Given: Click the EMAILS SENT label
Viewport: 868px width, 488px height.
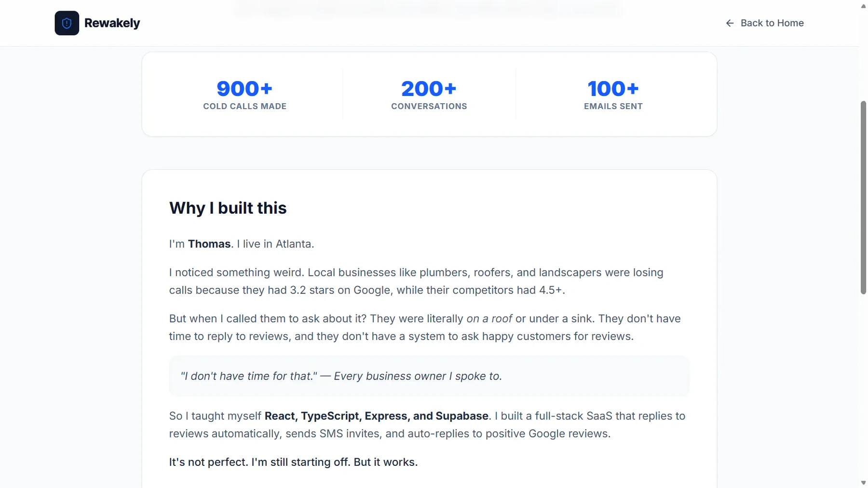Looking at the screenshot, I should click(x=613, y=106).
